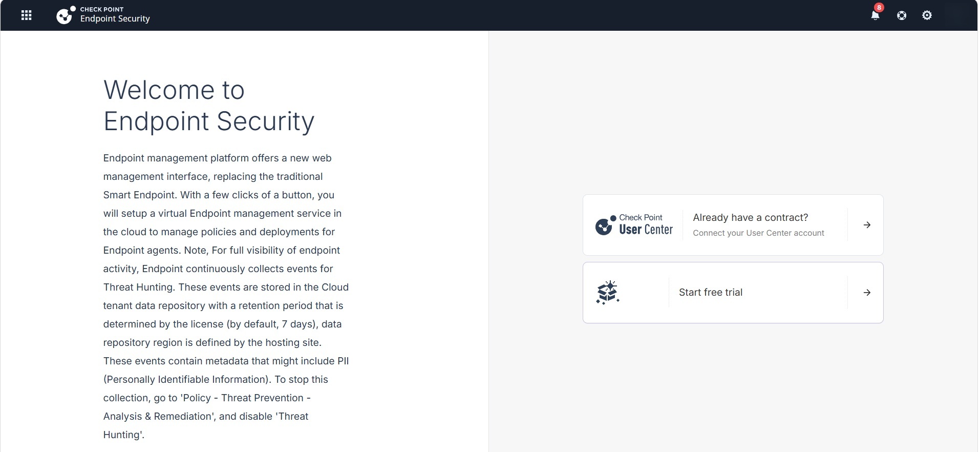Open the settings gear in the header
Viewport: 980px width, 452px height.
927,15
